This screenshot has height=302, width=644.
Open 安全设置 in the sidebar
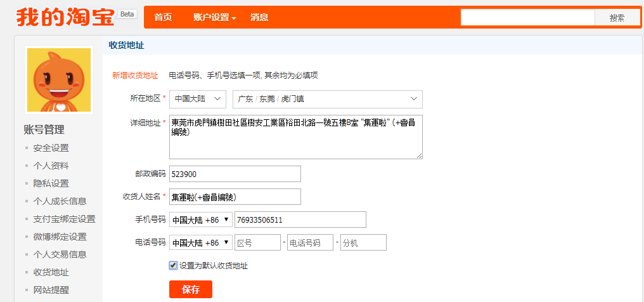click(x=51, y=148)
